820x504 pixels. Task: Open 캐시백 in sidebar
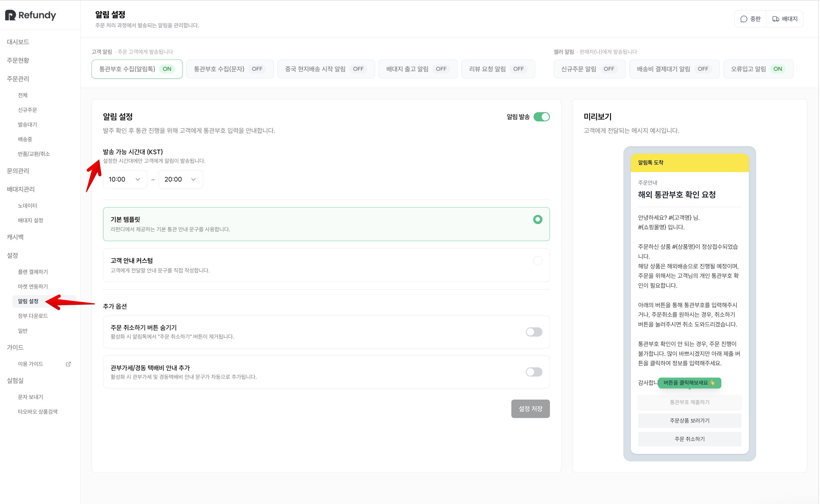click(x=15, y=237)
